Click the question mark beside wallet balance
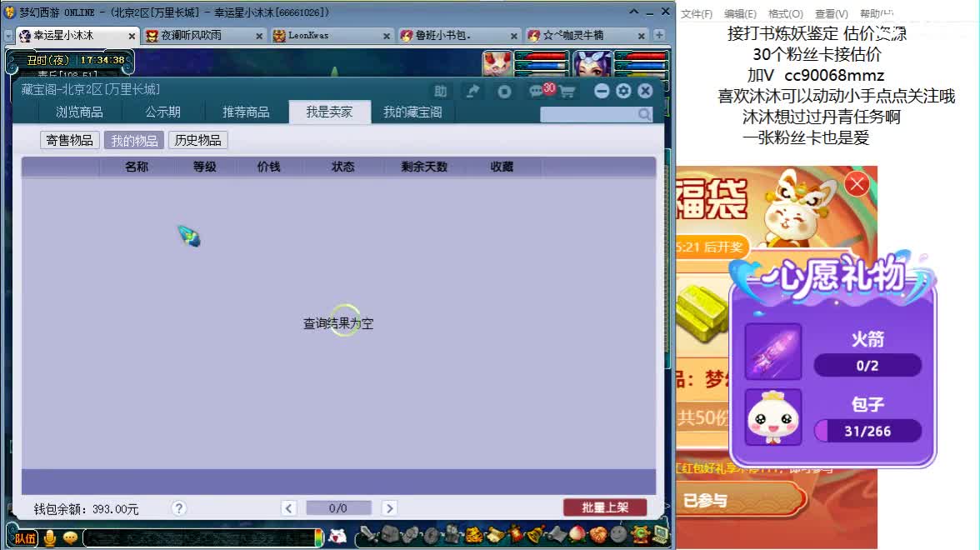 (178, 507)
